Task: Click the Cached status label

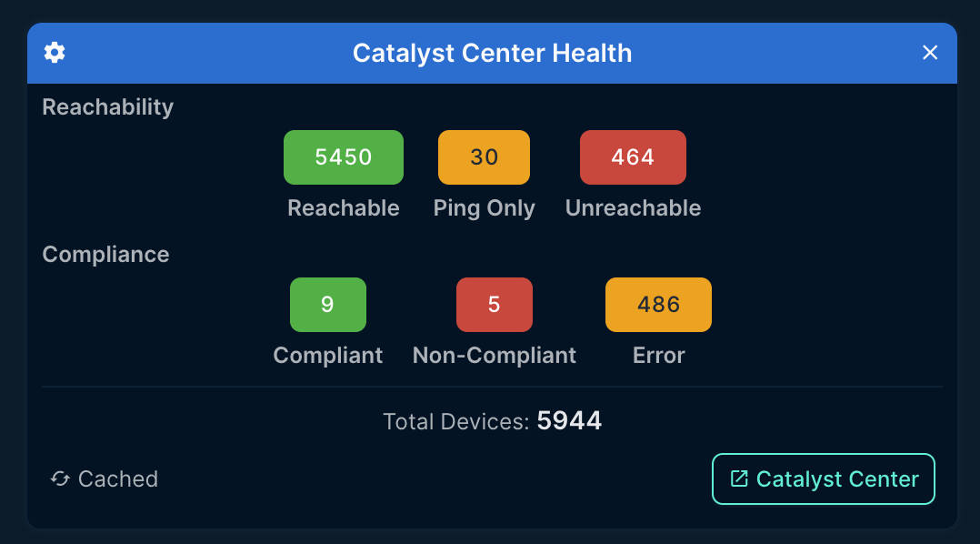Action: pos(117,479)
